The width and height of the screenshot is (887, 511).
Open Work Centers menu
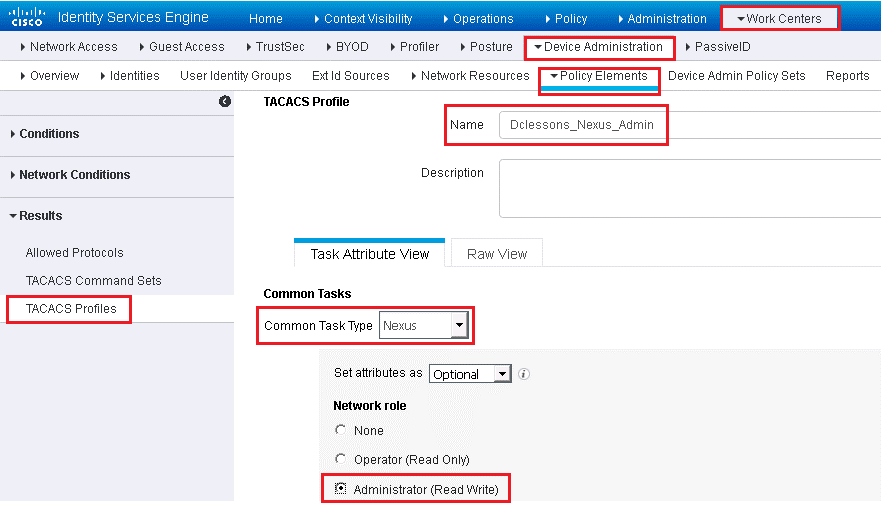[780, 19]
